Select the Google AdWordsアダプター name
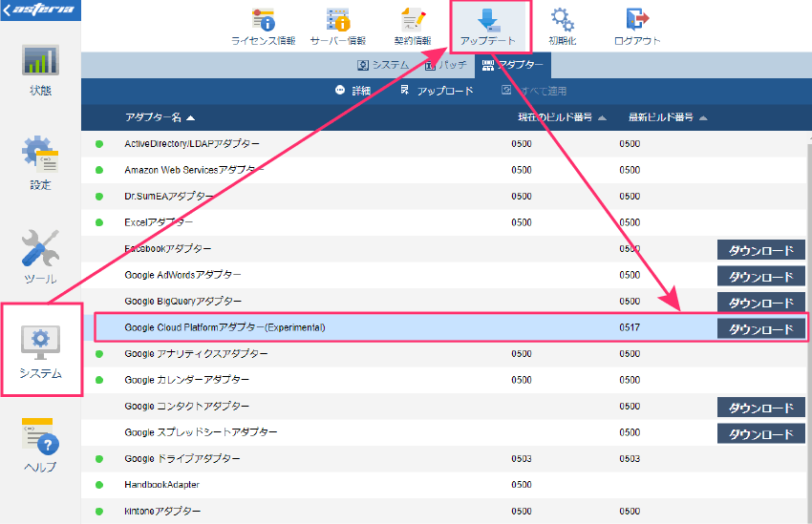This screenshot has height=524, width=812. (182, 275)
